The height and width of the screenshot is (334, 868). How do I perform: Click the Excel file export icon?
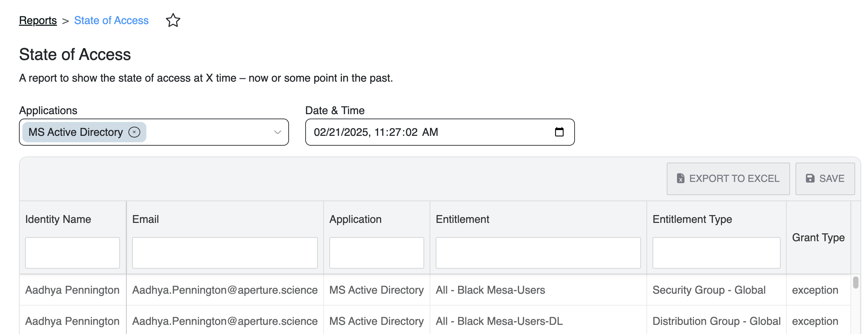coord(680,179)
